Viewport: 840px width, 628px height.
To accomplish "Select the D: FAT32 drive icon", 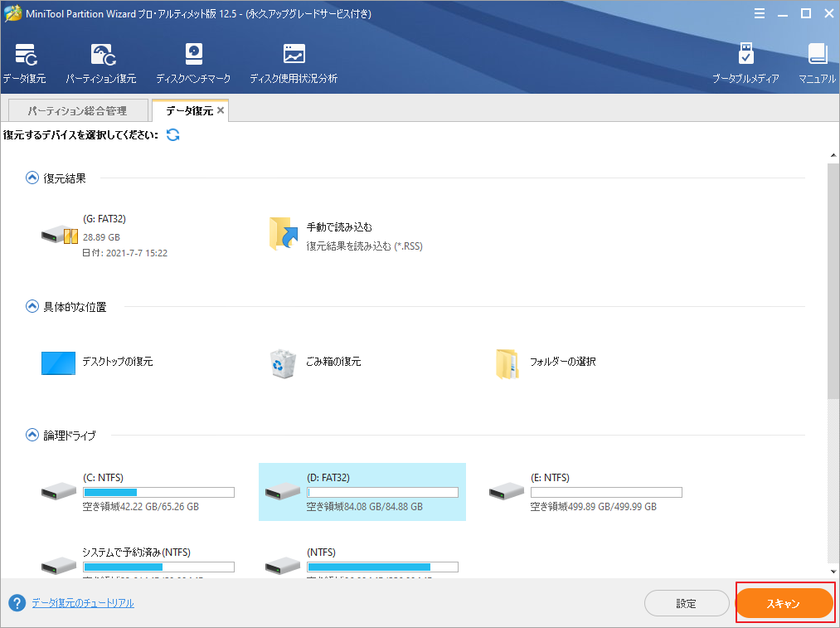I will [283, 491].
